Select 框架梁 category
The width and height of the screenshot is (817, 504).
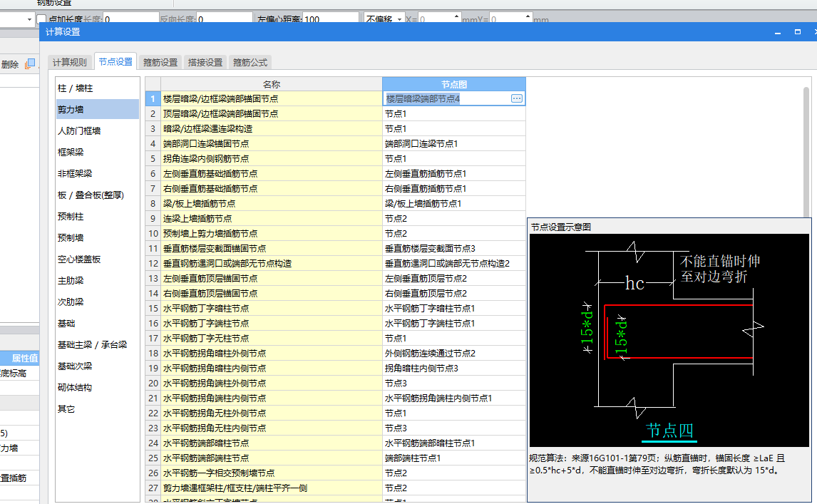98,152
